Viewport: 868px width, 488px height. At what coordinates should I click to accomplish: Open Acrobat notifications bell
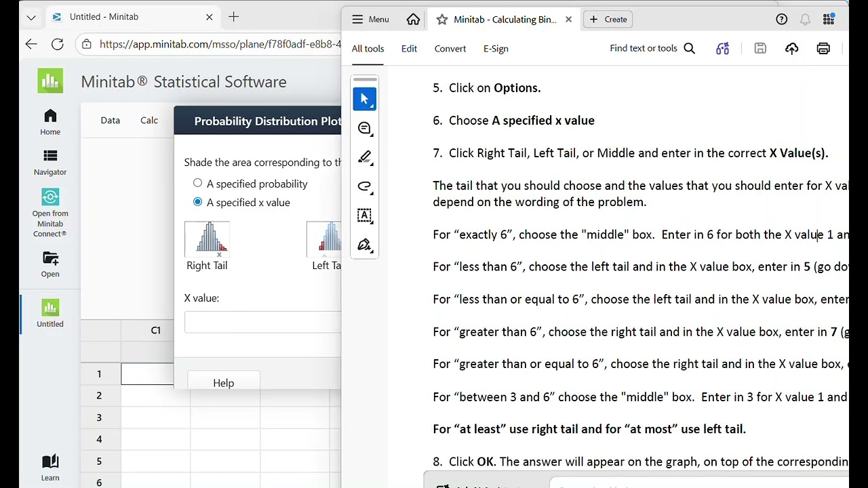(805, 20)
